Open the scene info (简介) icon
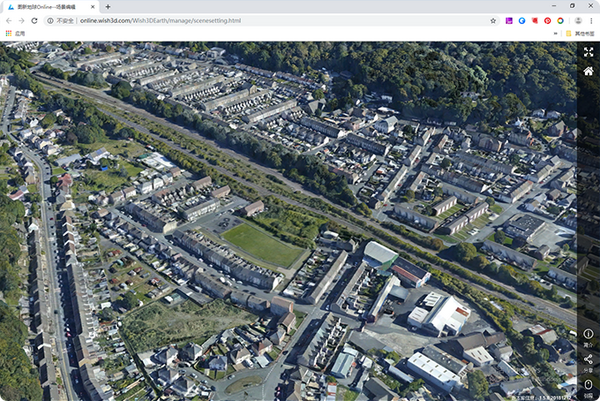 [588, 334]
